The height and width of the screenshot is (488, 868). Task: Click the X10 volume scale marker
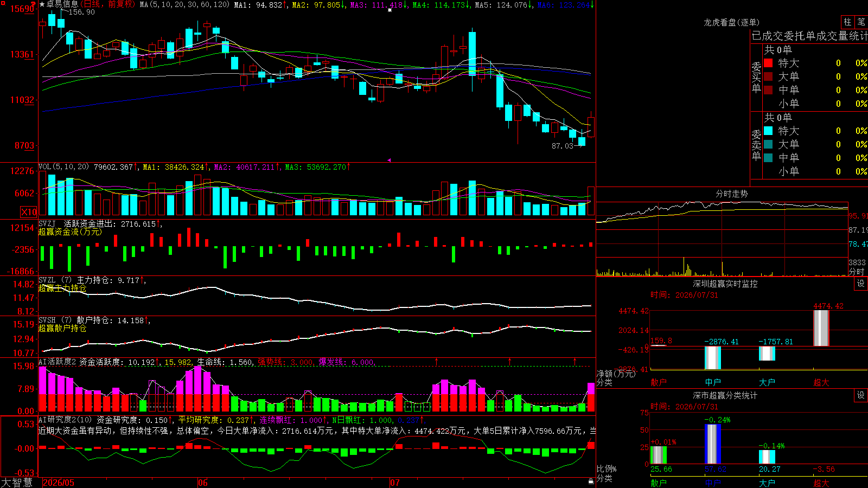tap(29, 212)
